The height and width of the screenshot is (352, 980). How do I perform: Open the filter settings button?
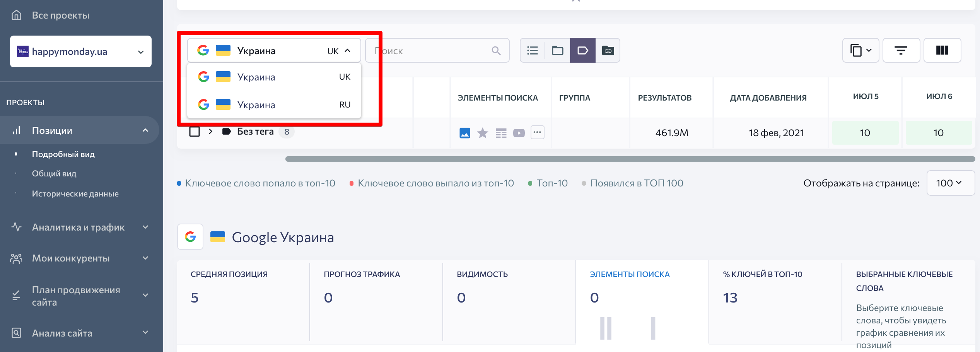[901, 50]
